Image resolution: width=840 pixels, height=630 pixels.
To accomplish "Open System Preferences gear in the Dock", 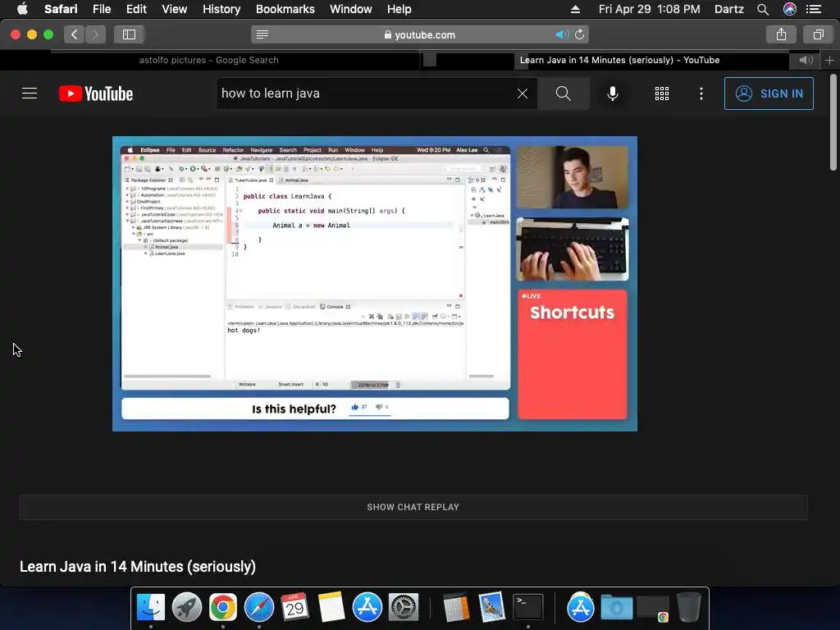I will tap(403, 608).
